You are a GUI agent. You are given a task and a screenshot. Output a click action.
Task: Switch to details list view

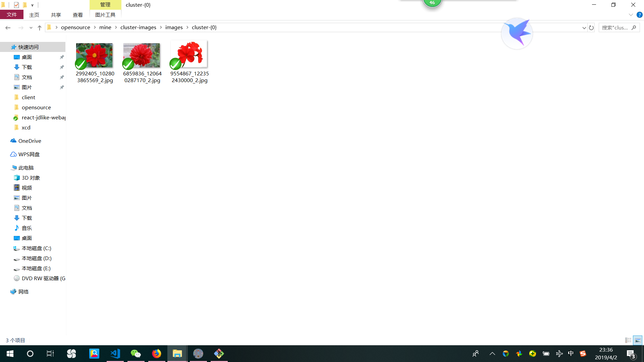click(x=628, y=340)
